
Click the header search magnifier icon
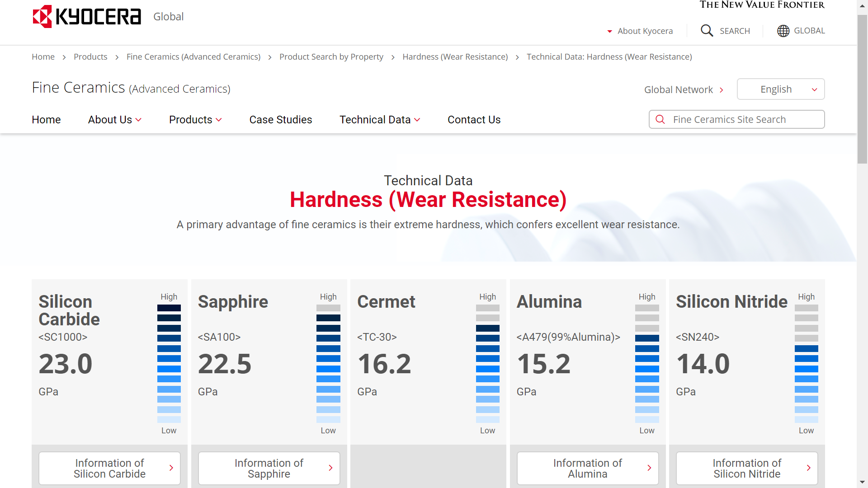[x=707, y=31]
